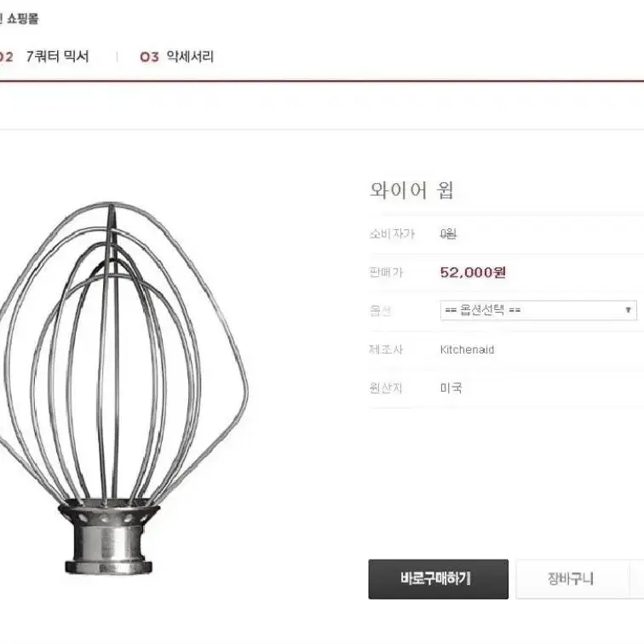The image size is (644, 644).
Task: Click the arrow of the option selector
Action: click(628, 310)
